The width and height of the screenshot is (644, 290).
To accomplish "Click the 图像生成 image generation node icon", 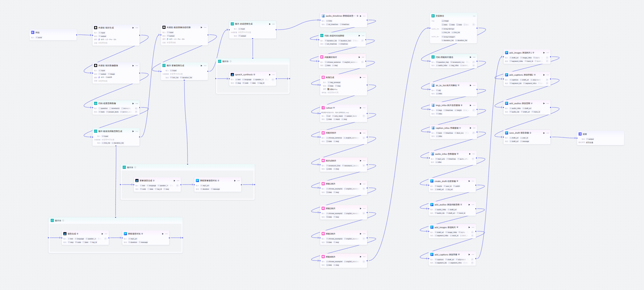I will click(323, 77).
